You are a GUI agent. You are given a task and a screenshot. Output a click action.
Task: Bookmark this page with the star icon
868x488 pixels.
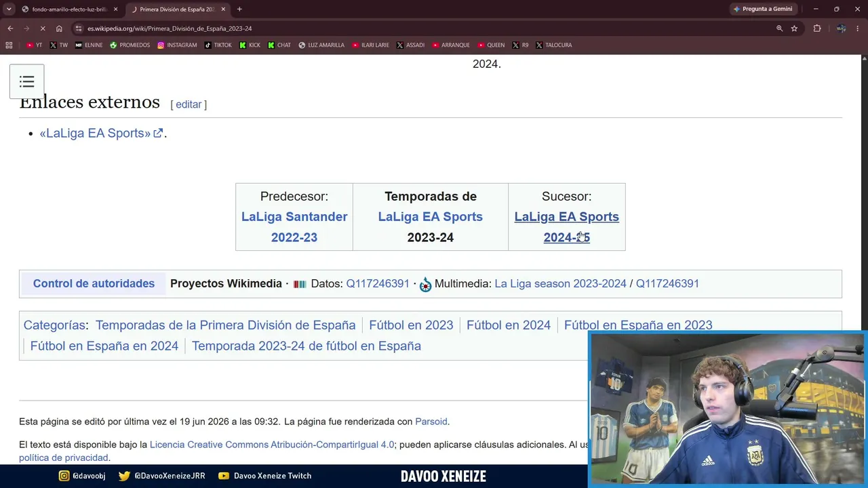pyautogui.click(x=794, y=28)
